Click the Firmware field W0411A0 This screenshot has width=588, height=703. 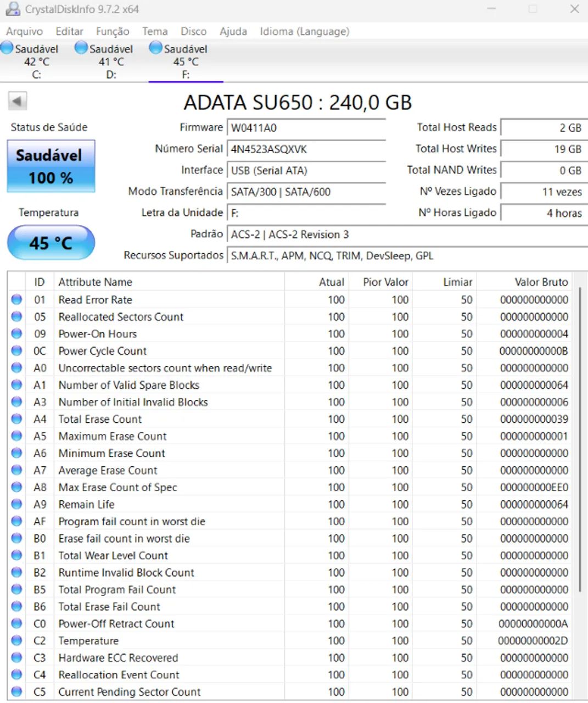coord(306,127)
